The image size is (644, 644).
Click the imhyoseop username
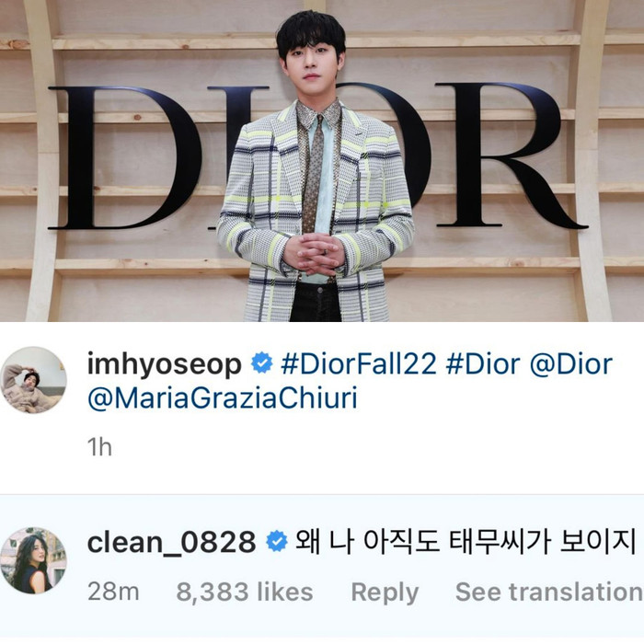click(x=165, y=364)
